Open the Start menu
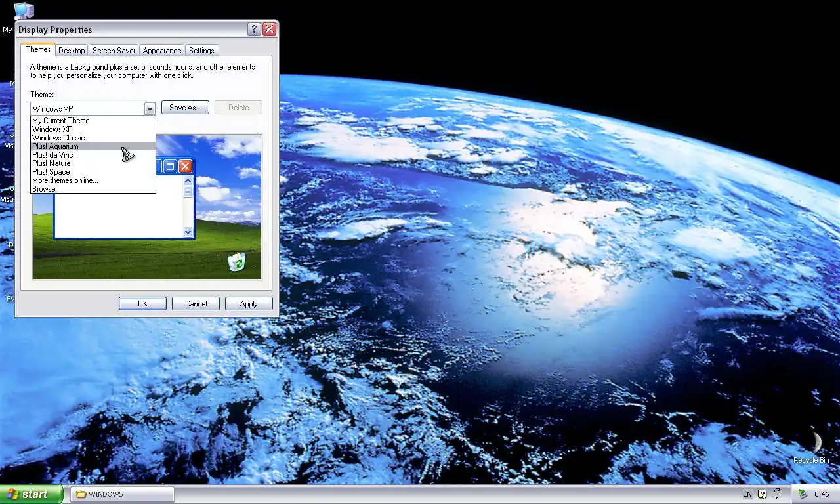Viewport: 840px width, 504px height. (31, 494)
